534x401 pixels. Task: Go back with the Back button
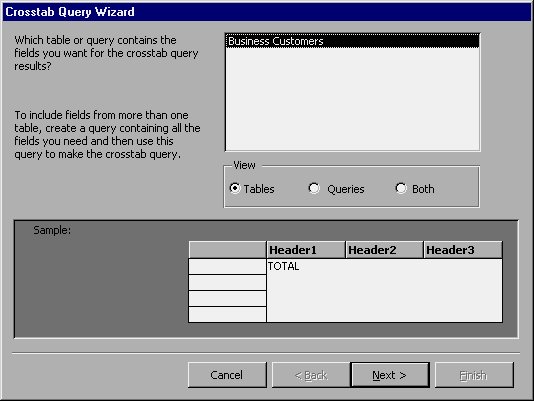click(311, 375)
